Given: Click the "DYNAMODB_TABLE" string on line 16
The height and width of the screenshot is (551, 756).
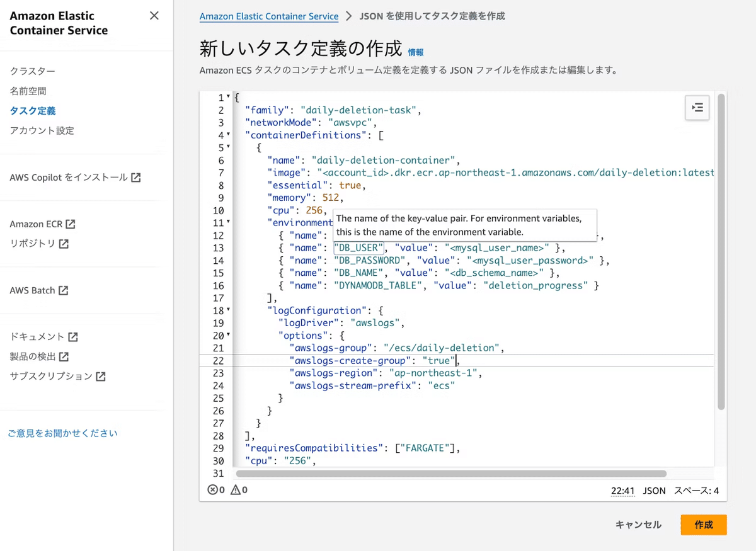Looking at the screenshot, I should (378, 285).
